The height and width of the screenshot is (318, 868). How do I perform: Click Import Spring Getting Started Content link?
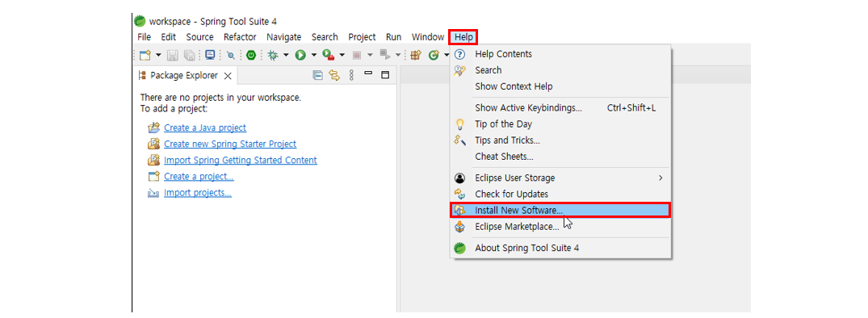point(241,161)
